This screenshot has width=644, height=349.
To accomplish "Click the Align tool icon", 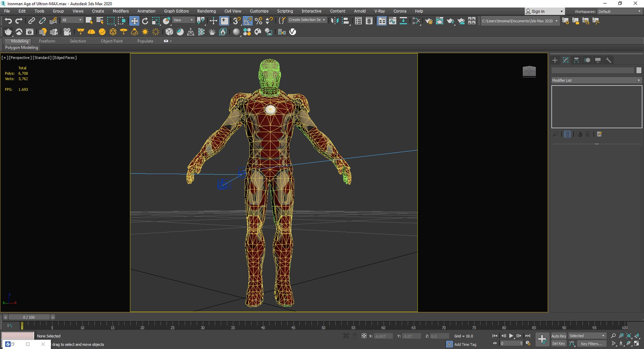I will [x=345, y=21].
